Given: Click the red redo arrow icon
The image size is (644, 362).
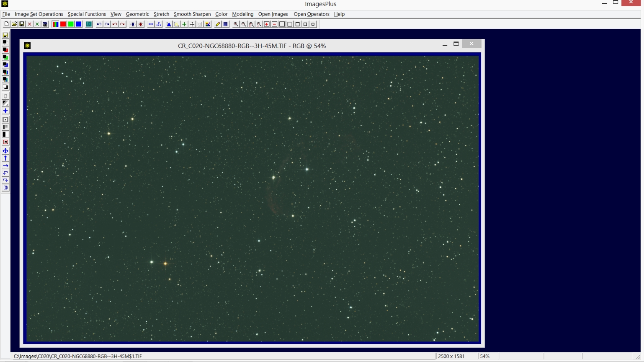Looking at the screenshot, I should (x=122, y=24).
